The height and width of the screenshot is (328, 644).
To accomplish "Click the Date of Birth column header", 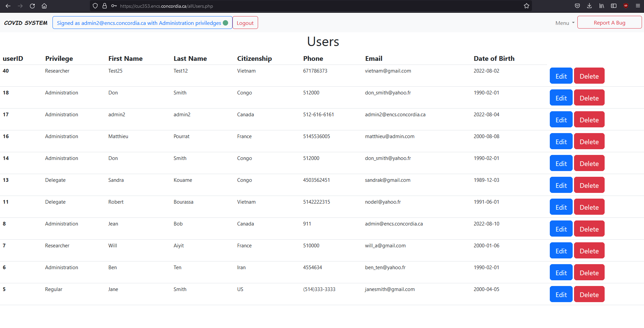I will pos(494,58).
